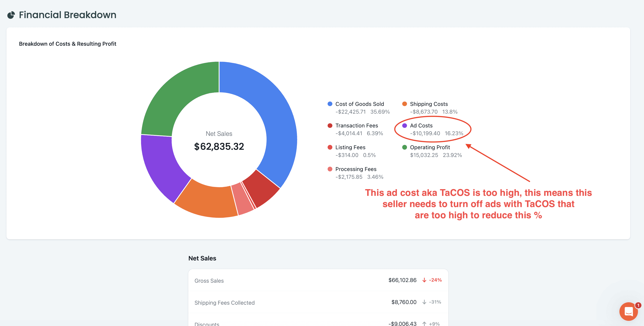Click the +9% discounts change text
Image resolution: width=644 pixels, height=326 pixels.
[x=434, y=324]
